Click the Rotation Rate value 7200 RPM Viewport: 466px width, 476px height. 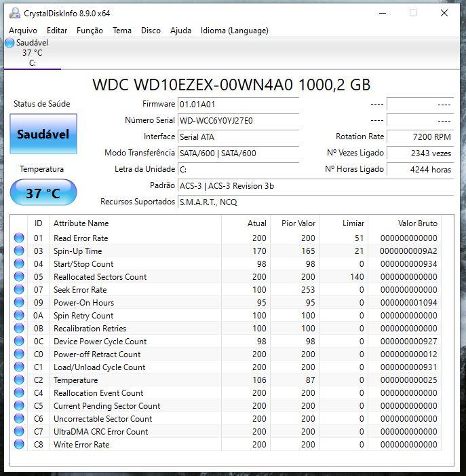tap(421, 137)
